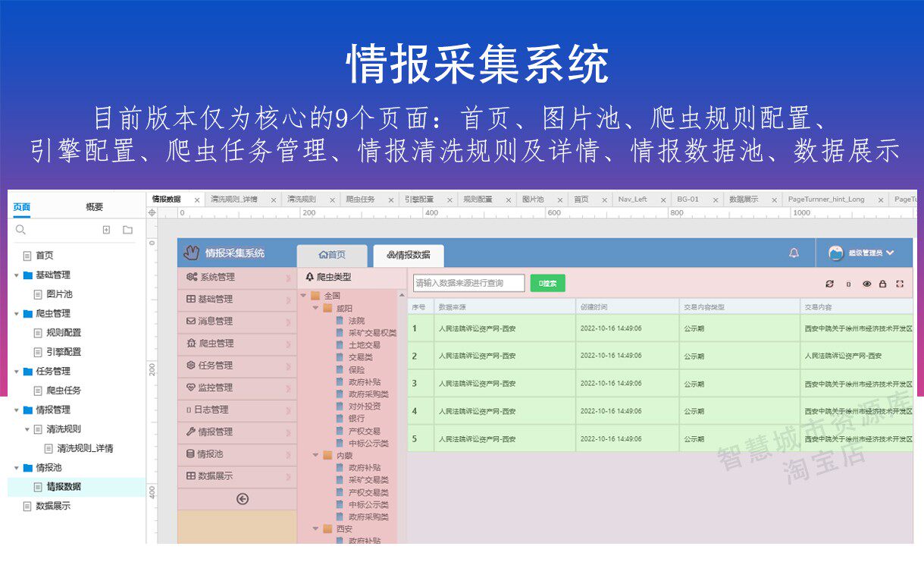Select 银行 in the crawler type tree
The width and height of the screenshot is (924, 562).
click(356, 419)
